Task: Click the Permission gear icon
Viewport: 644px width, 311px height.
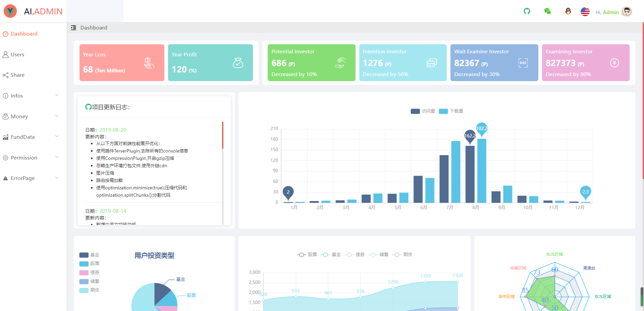Action: (5, 158)
